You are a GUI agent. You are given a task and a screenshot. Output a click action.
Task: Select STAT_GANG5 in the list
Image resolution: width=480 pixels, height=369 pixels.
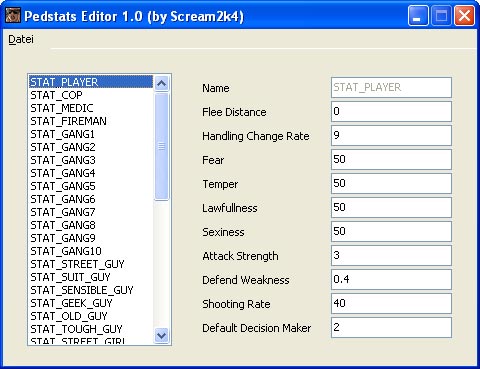click(x=91, y=186)
